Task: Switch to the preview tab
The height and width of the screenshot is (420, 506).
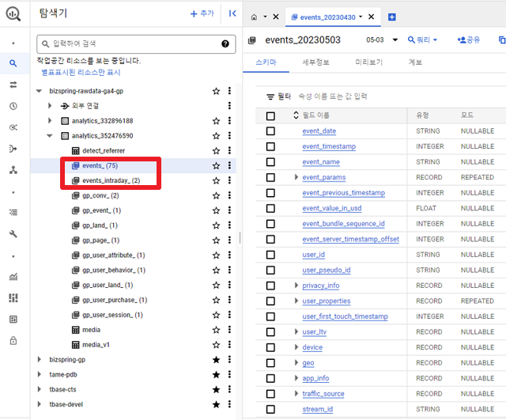Action: click(369, 62)
